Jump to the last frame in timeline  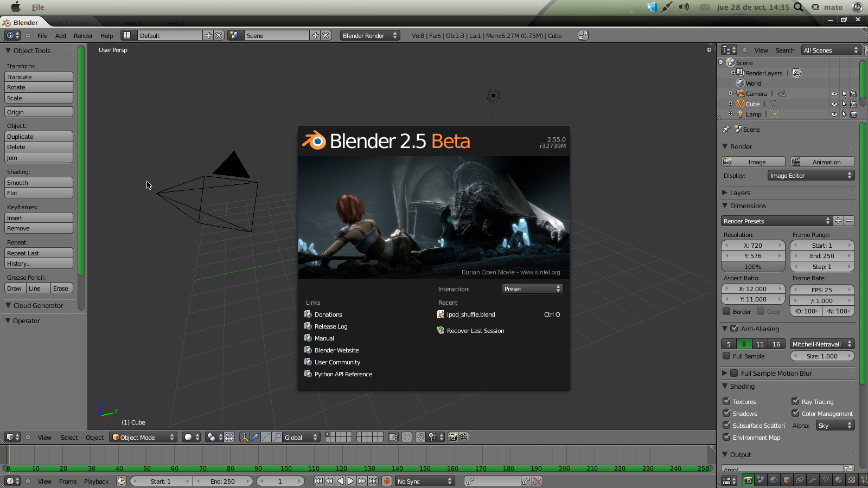pos(373,481)
